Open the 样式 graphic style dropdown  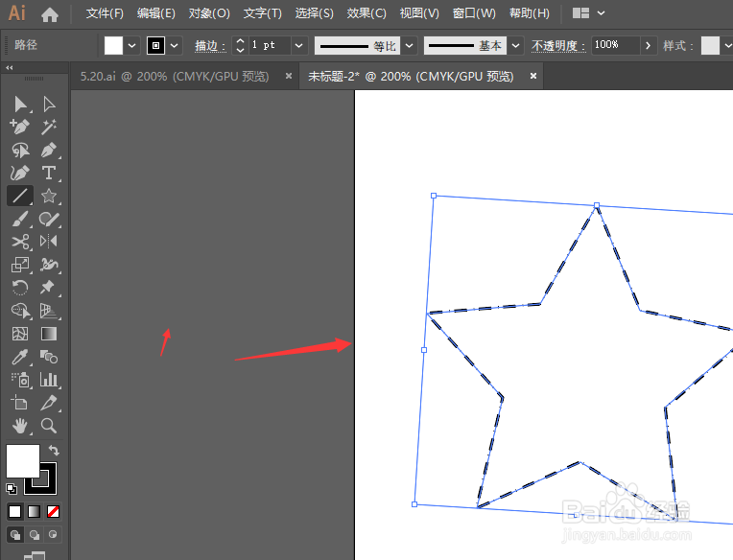click(x=727, y=45)
